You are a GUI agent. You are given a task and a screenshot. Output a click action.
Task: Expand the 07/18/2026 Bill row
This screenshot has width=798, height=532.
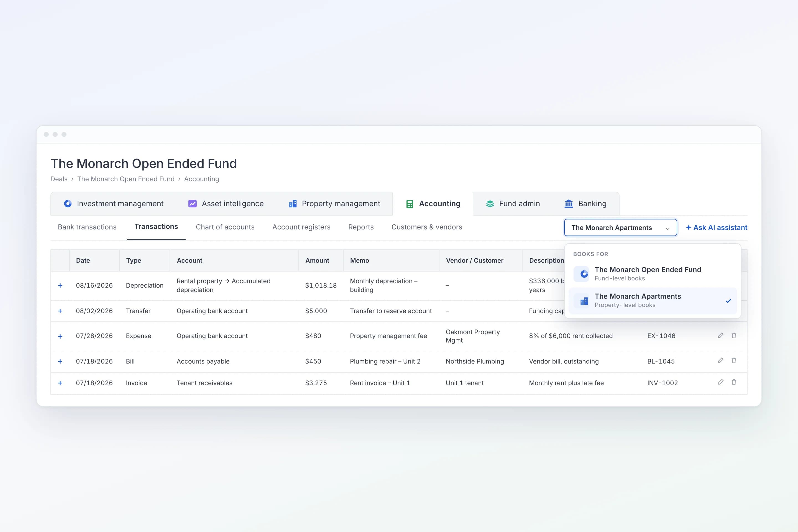(x=60, y=361)
